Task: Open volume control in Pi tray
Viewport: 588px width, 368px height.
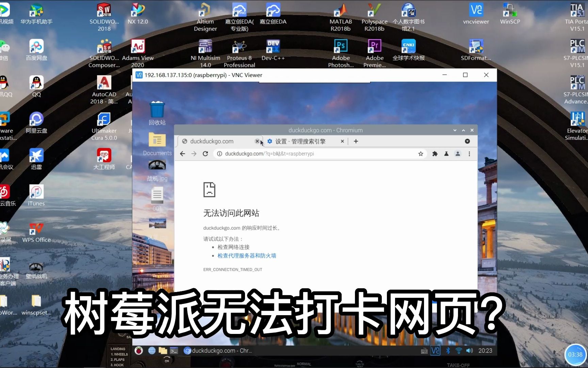Action: tap(470, 351)
